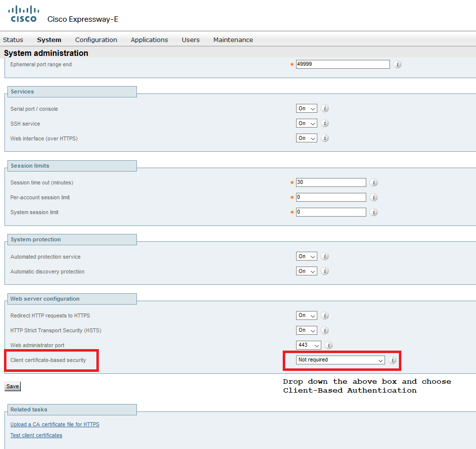Screen dimensions: 476x449
Task: Click the Services section header
Action: pos(72,92)
